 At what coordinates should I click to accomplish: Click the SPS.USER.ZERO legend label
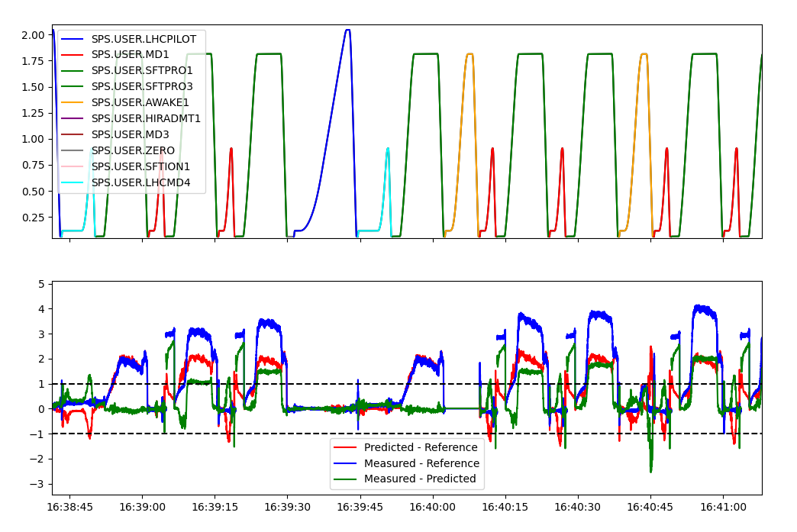(133, 150)
